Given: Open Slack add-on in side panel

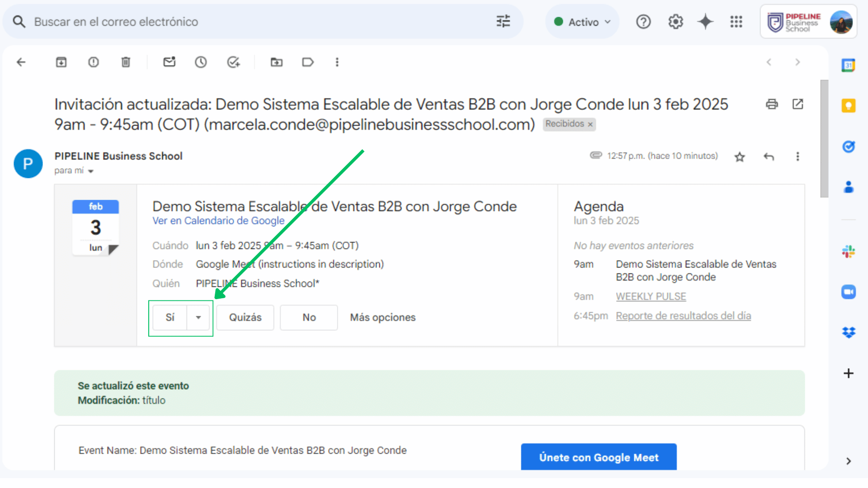Looking at the screenshot, I should click(848, 252).
